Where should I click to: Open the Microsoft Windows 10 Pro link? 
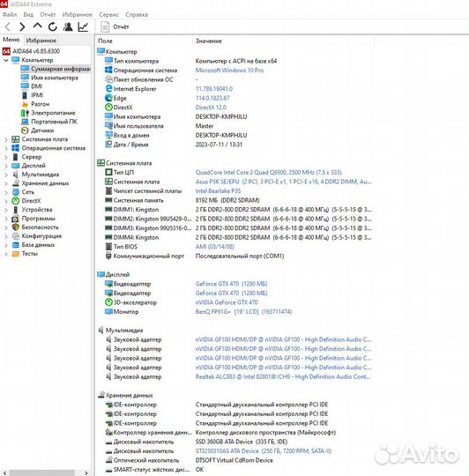coord(229,71)
